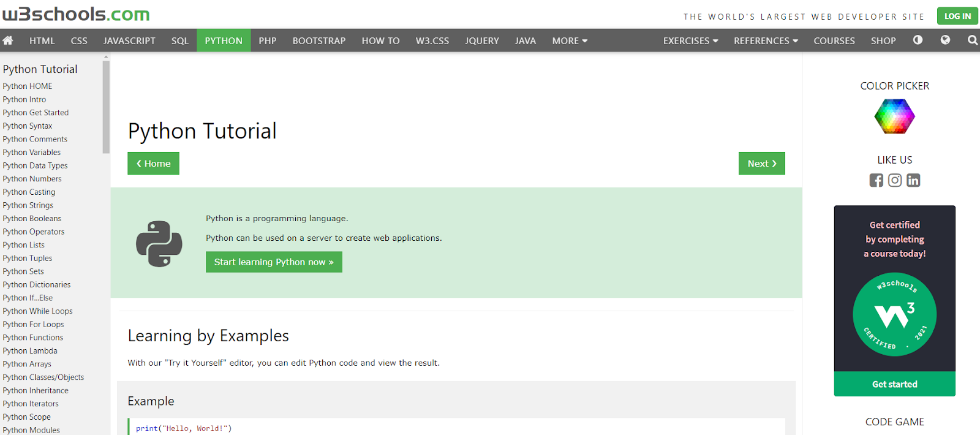This screenshot has height=435, width=980.
Task: Open the globe translate icon
Action: click(945, 40)
